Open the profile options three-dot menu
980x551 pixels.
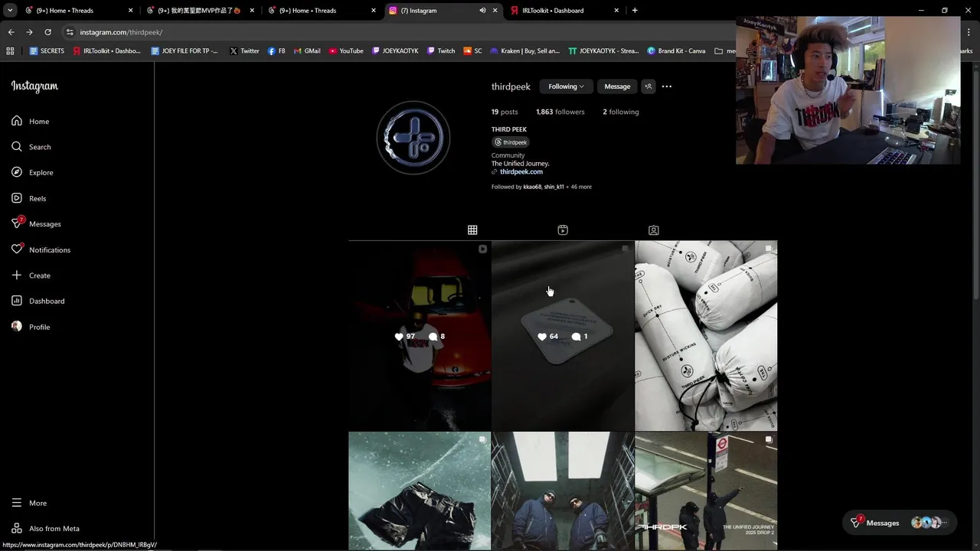tap(667, 86)
